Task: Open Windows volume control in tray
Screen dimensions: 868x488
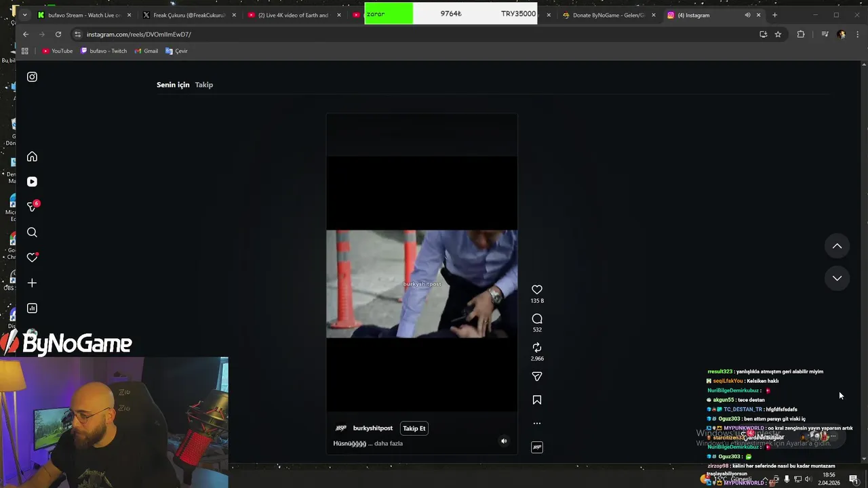Action: (x=808, y=480)
